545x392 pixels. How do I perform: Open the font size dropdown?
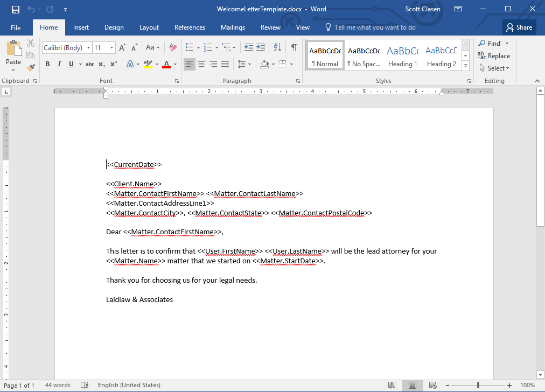111,48
